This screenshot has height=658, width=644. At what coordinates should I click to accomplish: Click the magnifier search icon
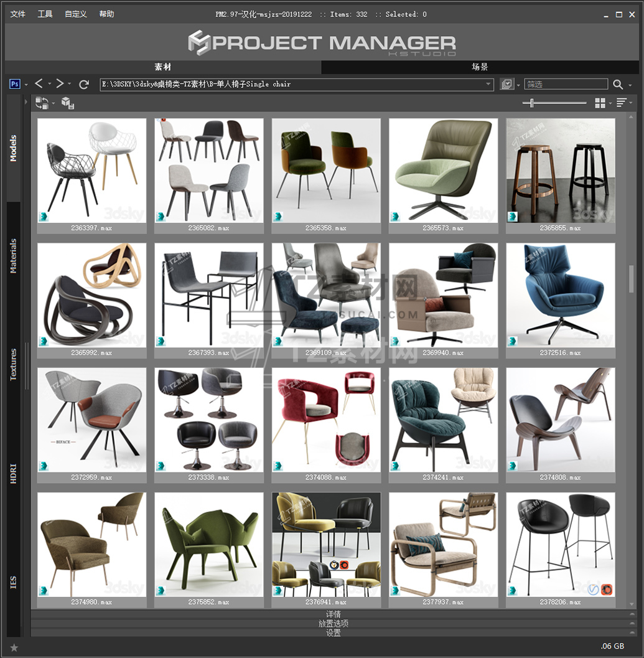pyautogui.click(x=618, y=84)
